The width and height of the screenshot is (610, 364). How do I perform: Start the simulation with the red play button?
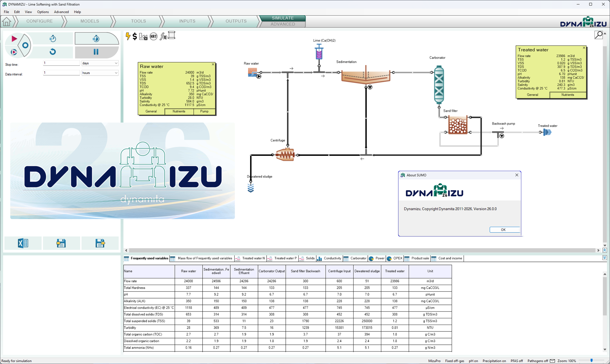(x=14, y=39)
